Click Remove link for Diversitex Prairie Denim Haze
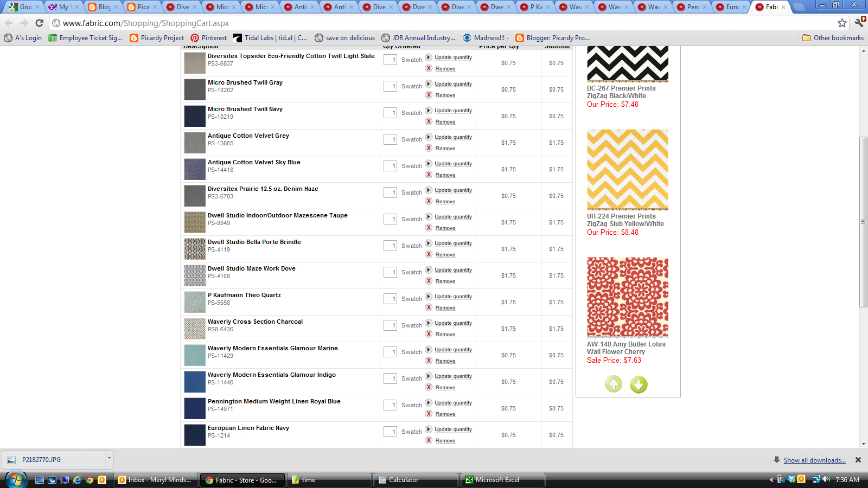868x488 pixels. pyautogui.click(x=445, y=202)
